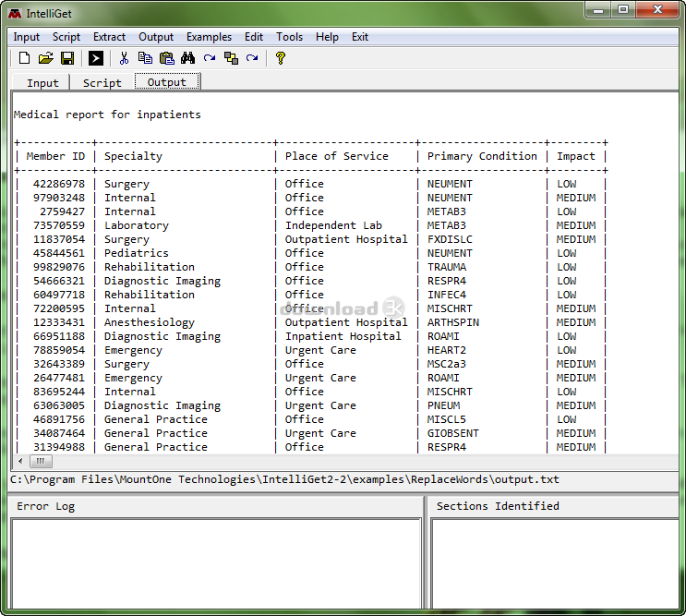Click the 'FXDISLC' condition cell
The image size is (686, 616).
coord(450,239)
